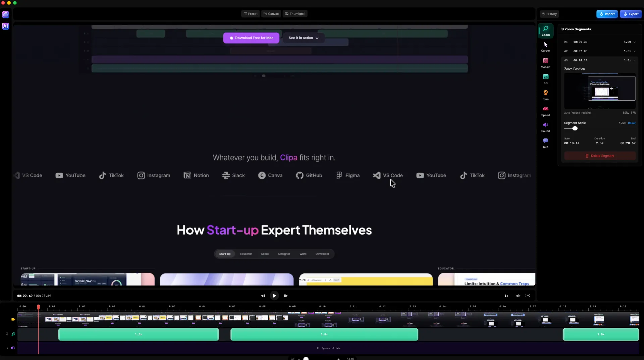
Task: Expand the audio track chevron
Action: point(7,348)
